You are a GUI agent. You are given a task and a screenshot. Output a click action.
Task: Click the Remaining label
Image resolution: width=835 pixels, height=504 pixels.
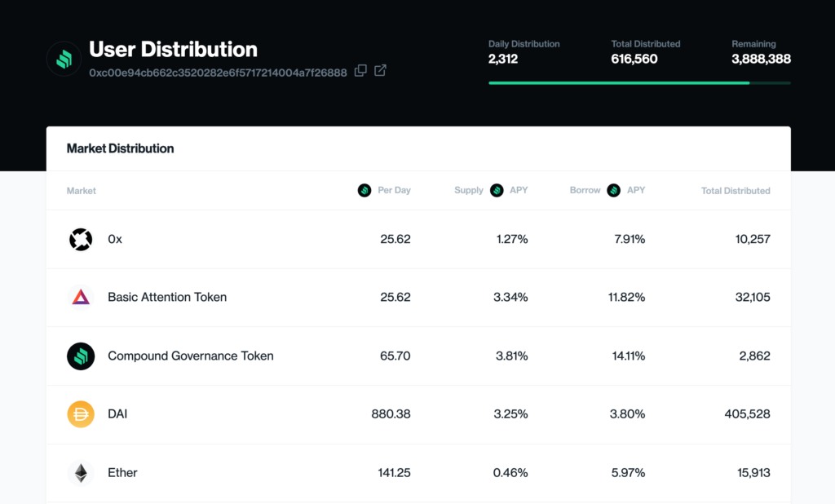pyautogui.click(x=753, y=44)
